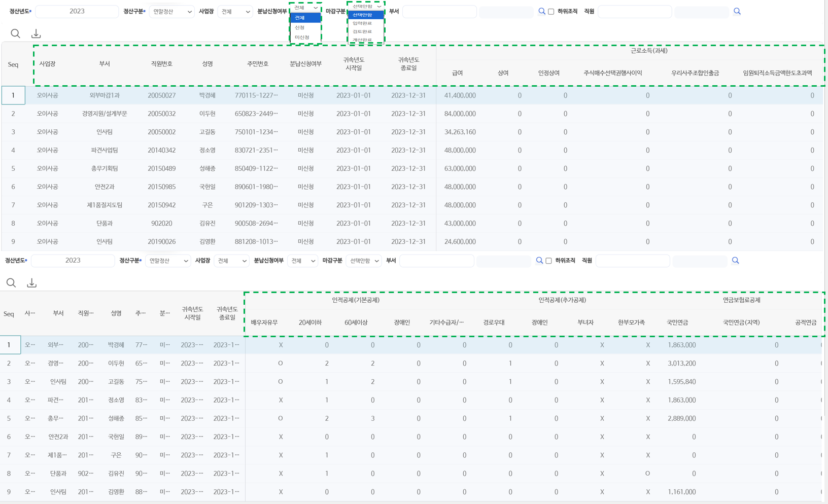Click the 우리사주조합인출금 column header
This screenshot has height=504, width=828.
(695, 73)
